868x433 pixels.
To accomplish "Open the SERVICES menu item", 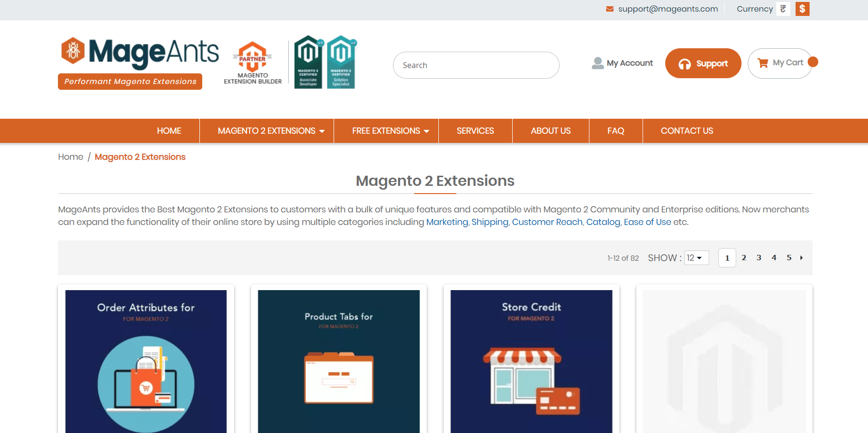I will [476, 131].
